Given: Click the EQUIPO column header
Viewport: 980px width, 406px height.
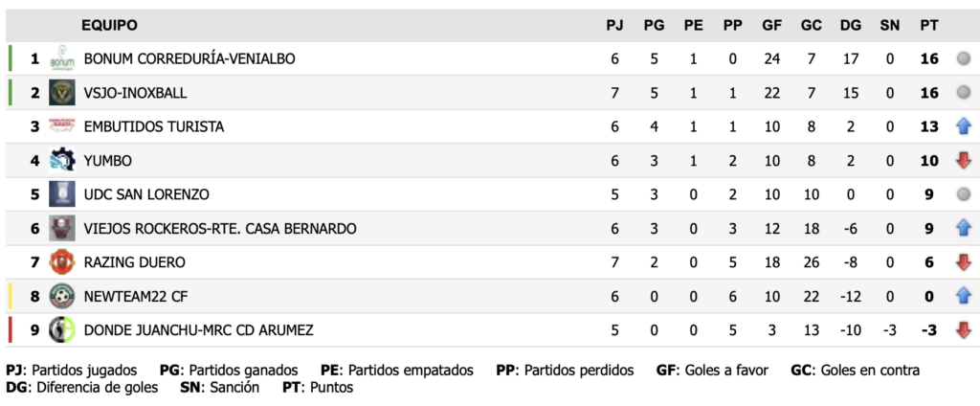Looking at the screenshot, I should [109, 25].
